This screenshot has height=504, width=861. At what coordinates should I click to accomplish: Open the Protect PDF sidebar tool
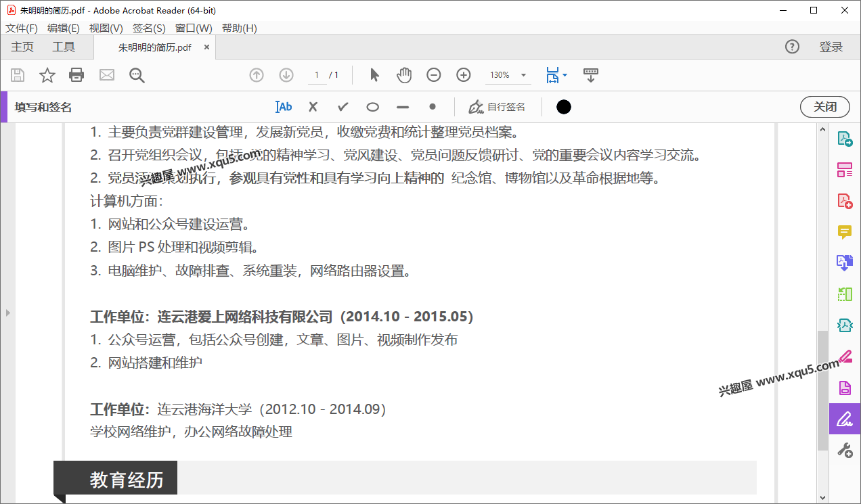[x=845, y=388]
